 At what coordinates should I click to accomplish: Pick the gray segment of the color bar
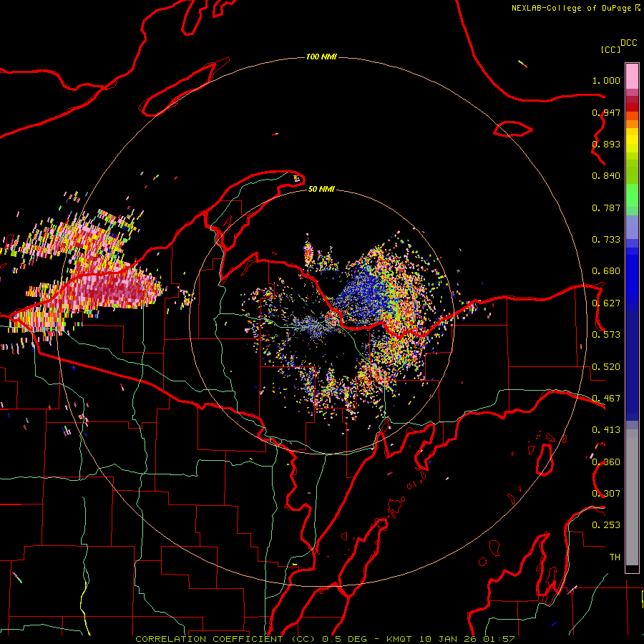(x=632, y=497)
